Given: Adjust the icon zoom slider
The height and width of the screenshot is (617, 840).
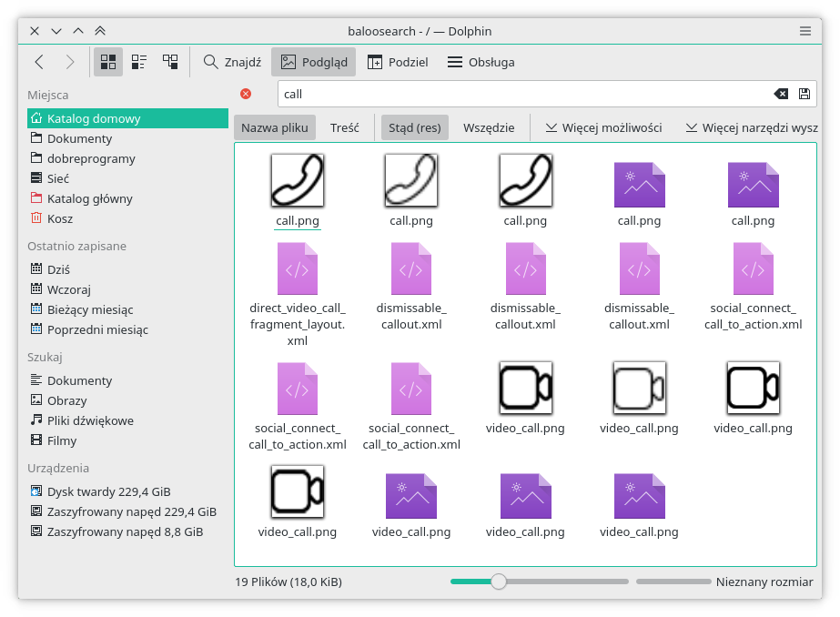Looking at the screenshot, I should click(x=499, y=582).
